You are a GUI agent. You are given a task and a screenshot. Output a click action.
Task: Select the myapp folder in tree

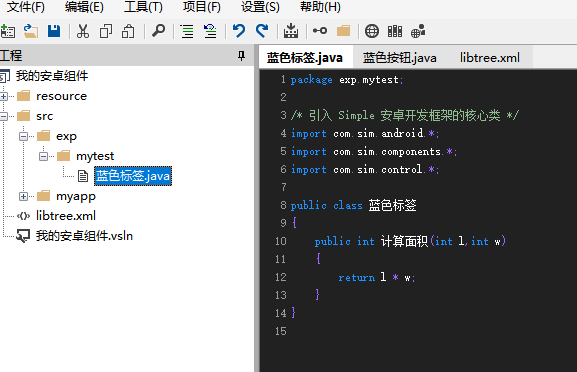click(76, 196)
